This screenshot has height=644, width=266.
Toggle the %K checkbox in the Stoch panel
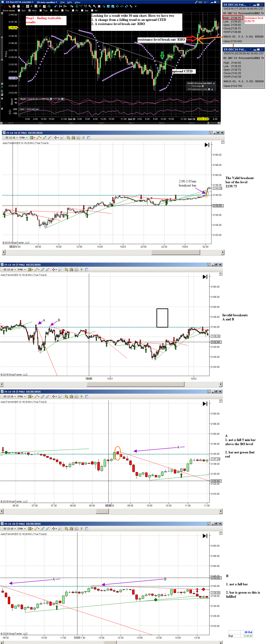coord(62,99)
